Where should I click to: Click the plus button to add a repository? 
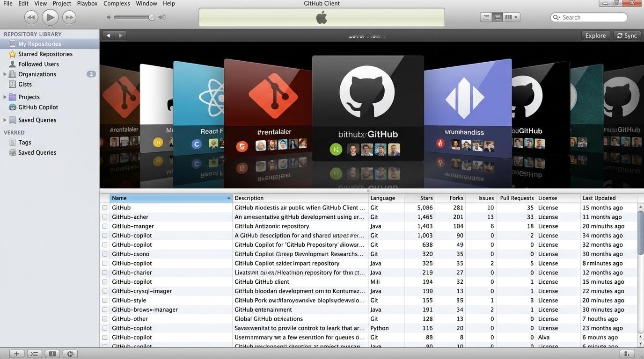tap(16, 354)
